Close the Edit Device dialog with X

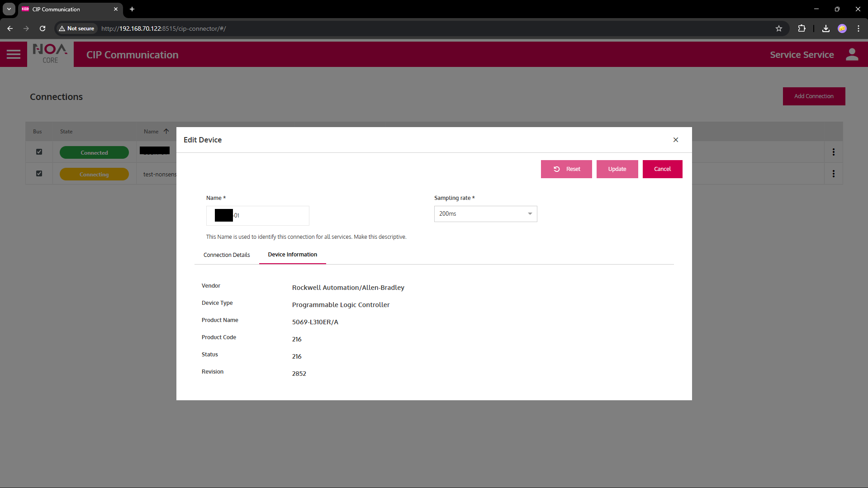[675, 140]
